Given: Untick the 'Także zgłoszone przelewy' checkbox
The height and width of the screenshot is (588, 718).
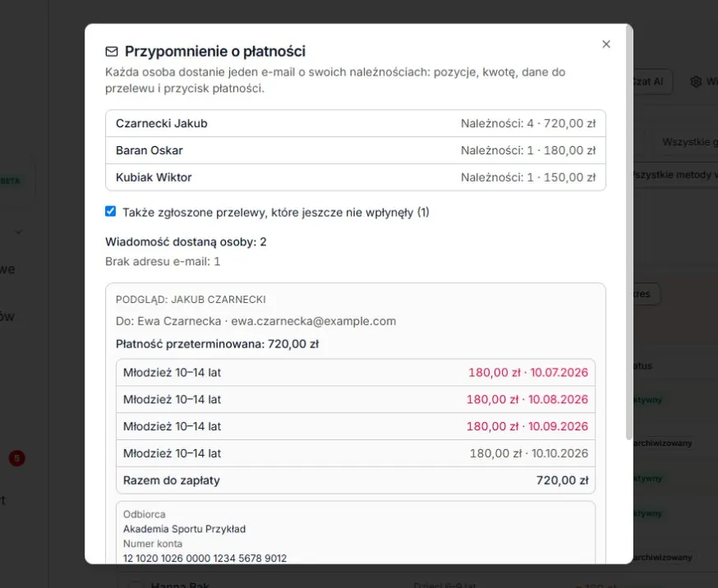Looking at the screenshot, I should [110, 211].
